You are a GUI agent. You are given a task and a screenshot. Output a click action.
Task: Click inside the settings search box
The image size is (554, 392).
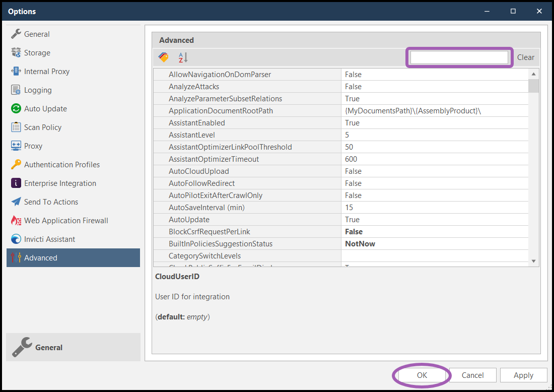pyautogui.click(x=458, y=57)
